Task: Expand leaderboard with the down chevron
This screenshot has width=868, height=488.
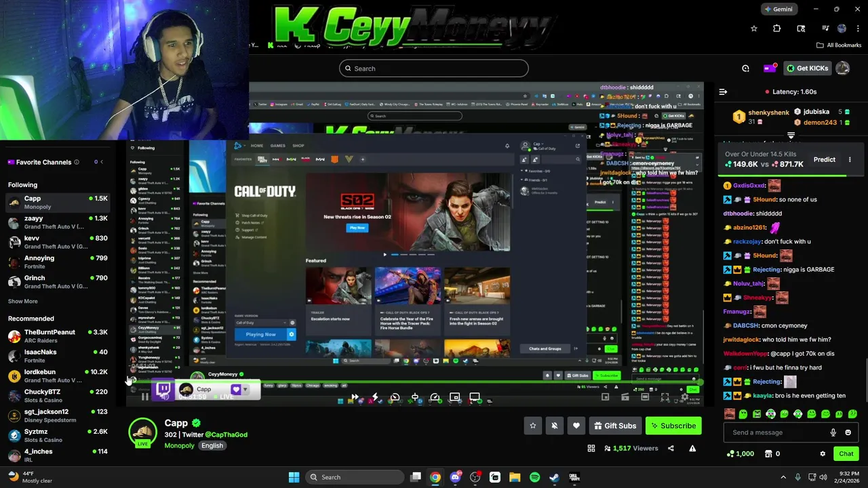Action: click(791, 136)
